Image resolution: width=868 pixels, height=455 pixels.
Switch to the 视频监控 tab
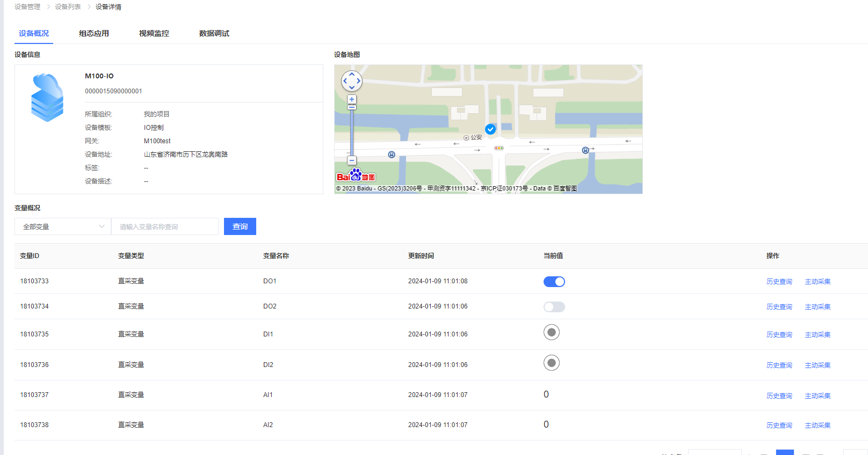[x=154, y=33]
